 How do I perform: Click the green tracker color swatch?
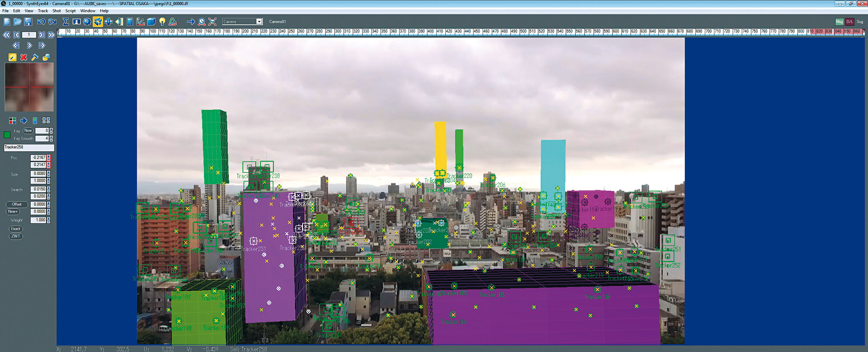tap(7, 135)
